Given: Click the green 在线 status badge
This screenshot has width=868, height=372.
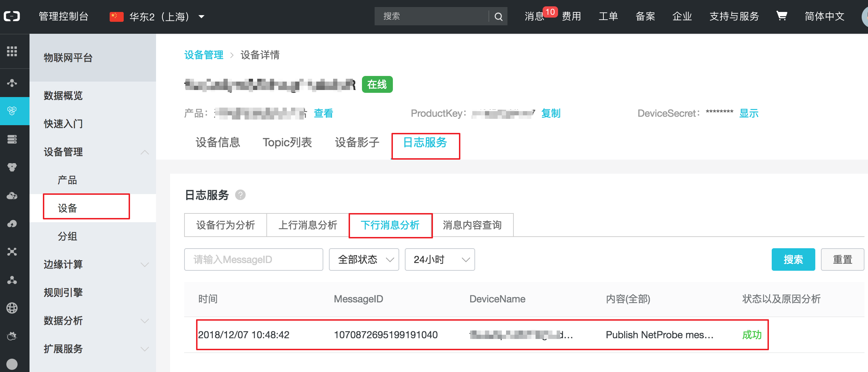Looking at the screenshot, I should (377, 84).
